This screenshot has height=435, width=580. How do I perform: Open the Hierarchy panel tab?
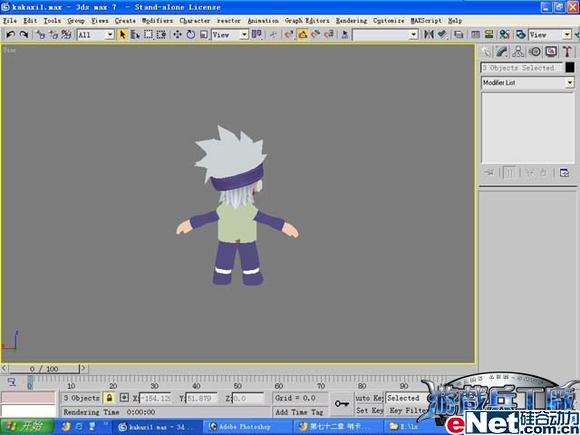coord(518,52)
